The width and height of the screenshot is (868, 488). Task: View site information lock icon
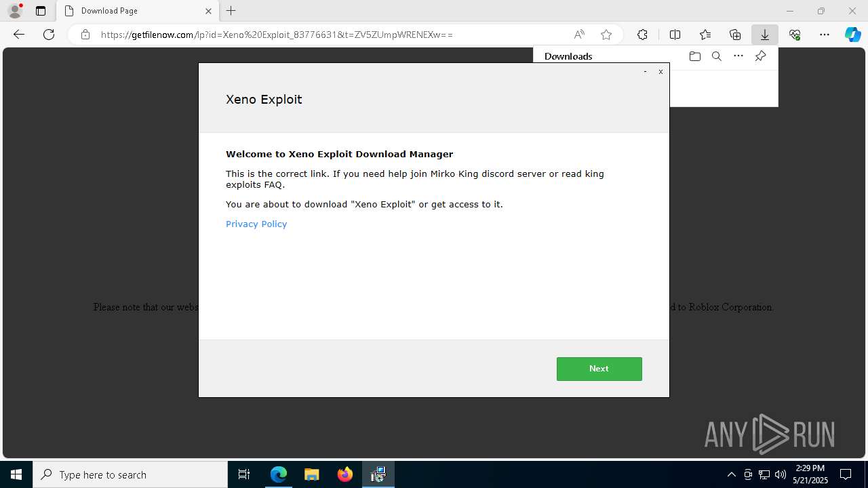(x=85, y=35)
